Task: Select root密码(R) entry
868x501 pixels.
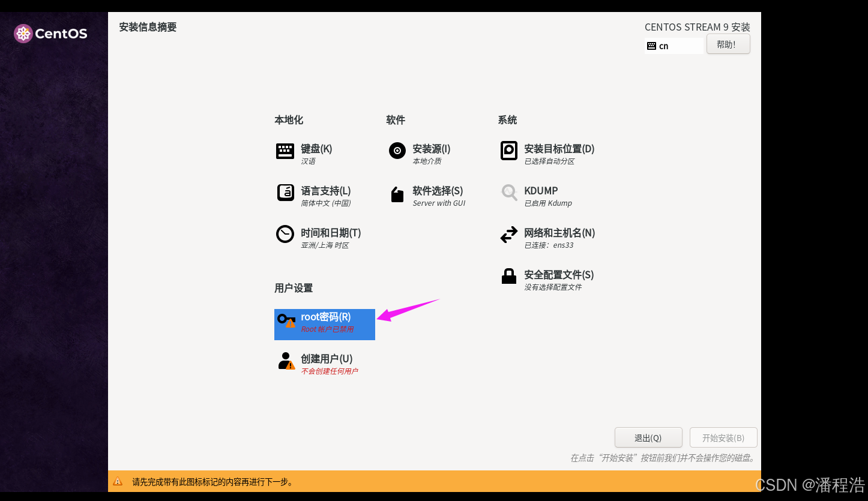Action: [325, 325]
